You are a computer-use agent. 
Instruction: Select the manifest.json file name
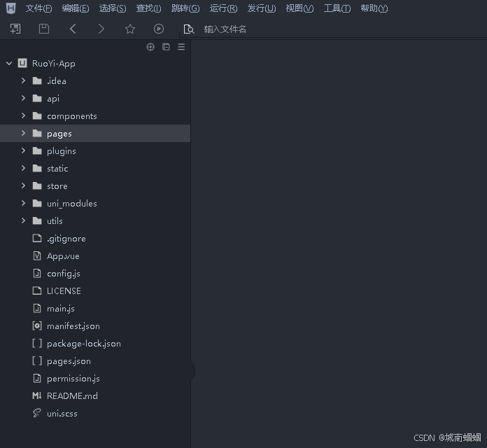(x=73, y=326)
